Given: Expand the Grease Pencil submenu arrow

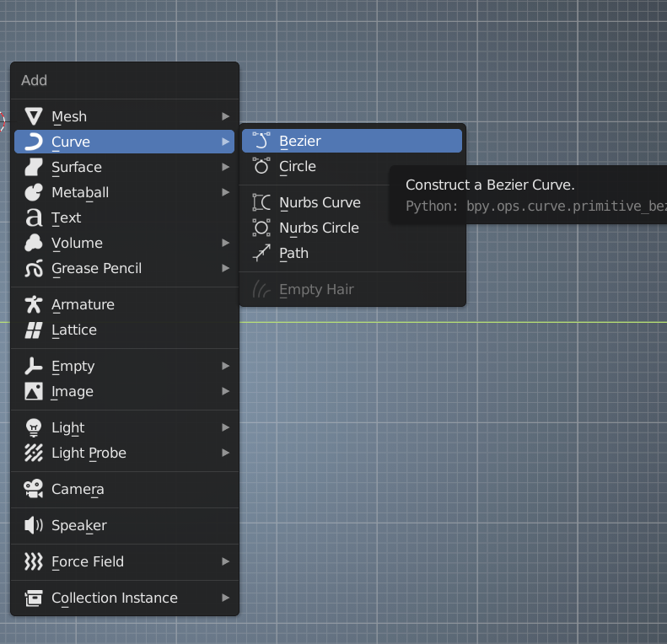Looking at the screenshot, I should (225, 268).
